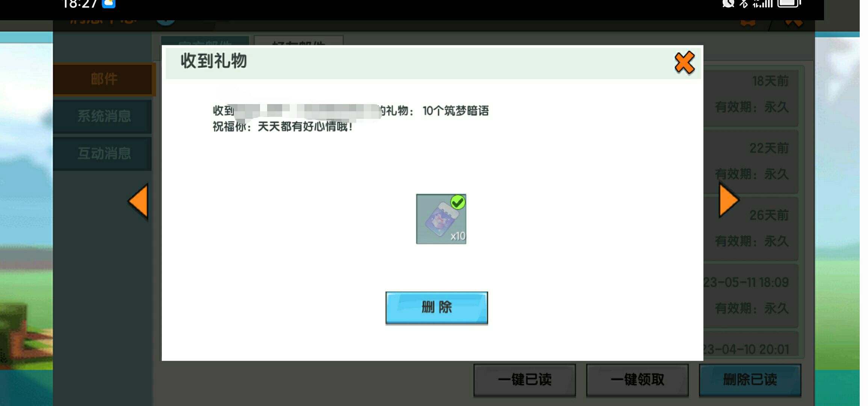Click the 一键领取 button
The height and width of the screenshot is (406, 868).
click(637, 379)
